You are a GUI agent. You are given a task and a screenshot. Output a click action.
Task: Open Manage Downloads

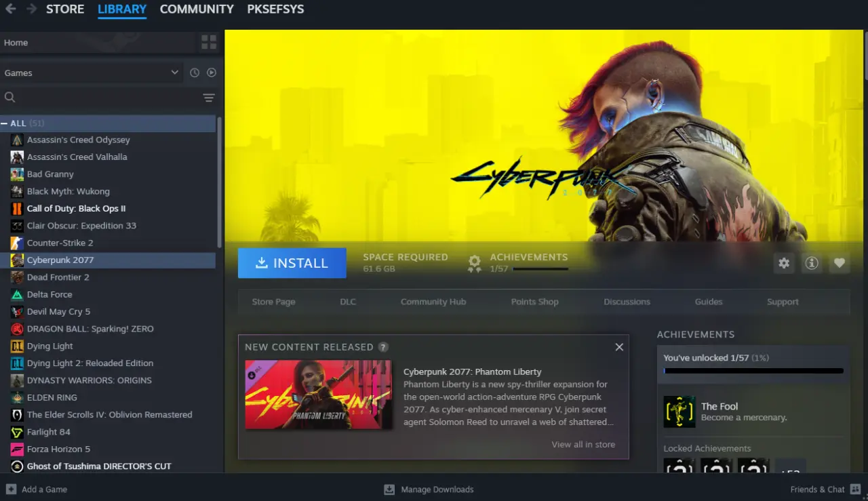point(429,489)
